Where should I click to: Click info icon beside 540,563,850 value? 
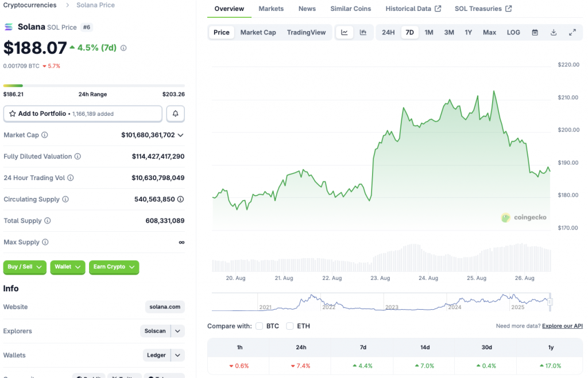point(181,199)
